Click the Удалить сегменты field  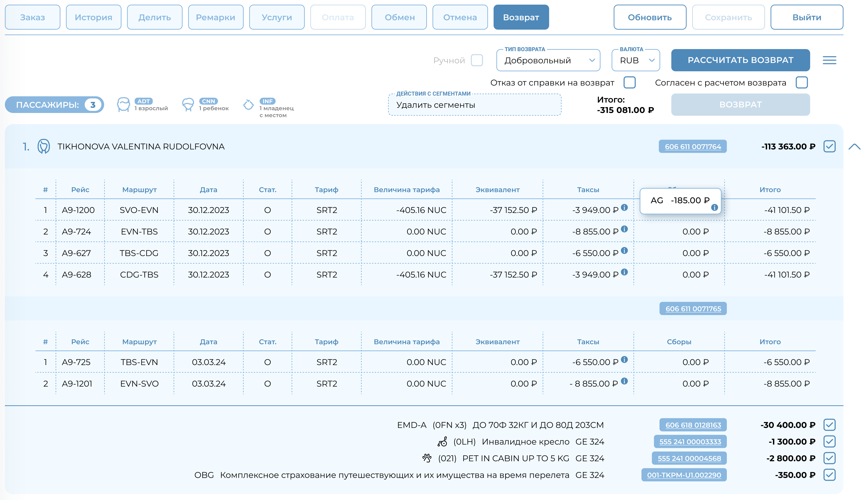coord(474,105)
